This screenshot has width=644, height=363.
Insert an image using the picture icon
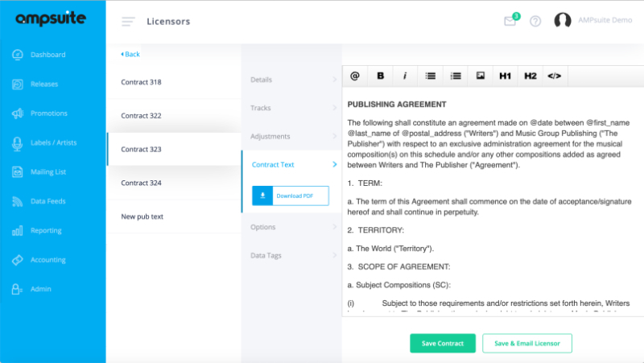tap(480, 76)
